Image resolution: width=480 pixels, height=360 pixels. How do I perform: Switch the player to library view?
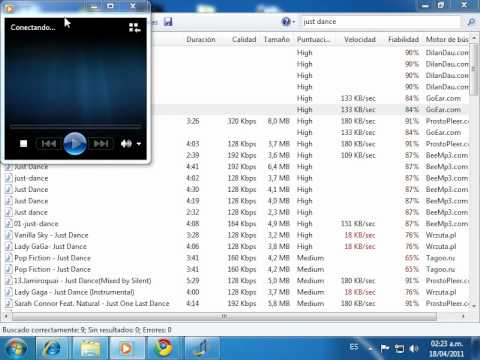(x=135, y=28)
